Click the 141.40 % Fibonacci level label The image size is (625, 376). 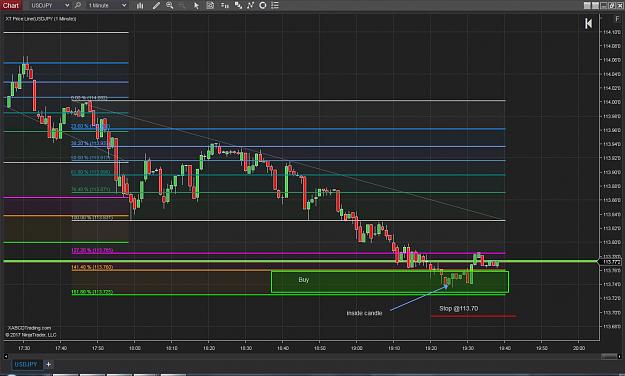tap(92, 267)
